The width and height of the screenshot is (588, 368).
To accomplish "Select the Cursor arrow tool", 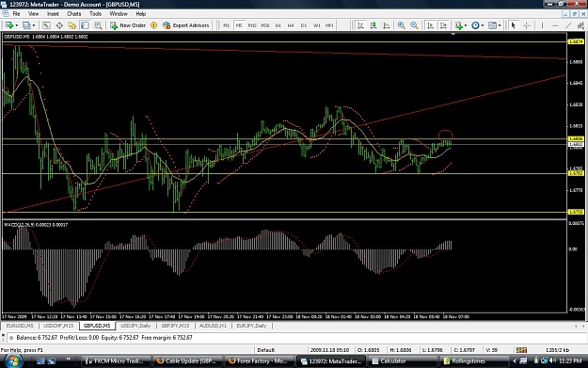I will coord(514,25).
